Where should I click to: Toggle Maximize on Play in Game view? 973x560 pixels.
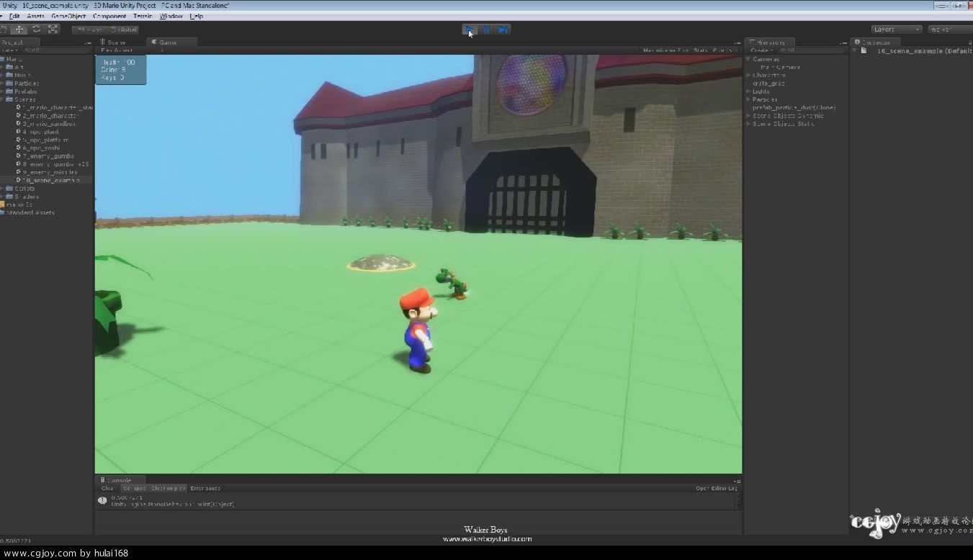[x=665, y=50]
